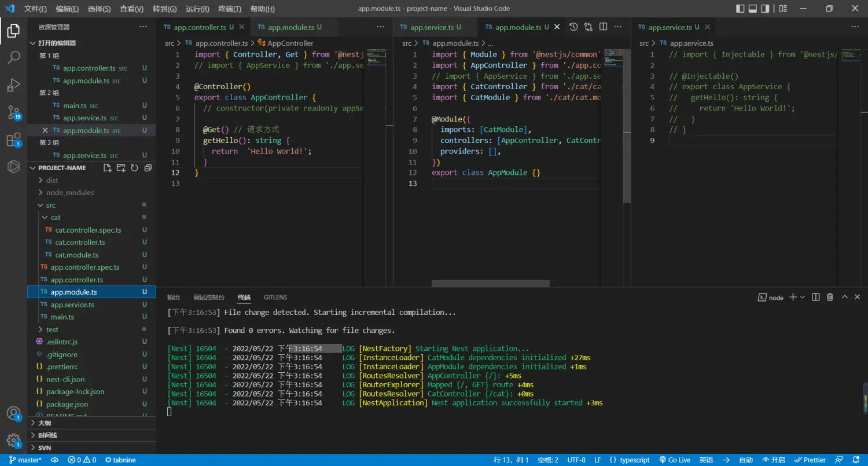Viewport: 868px width, 466px height.
Task: Click New File icon in PROJECT-NAME header
Action: coord(108,168)
